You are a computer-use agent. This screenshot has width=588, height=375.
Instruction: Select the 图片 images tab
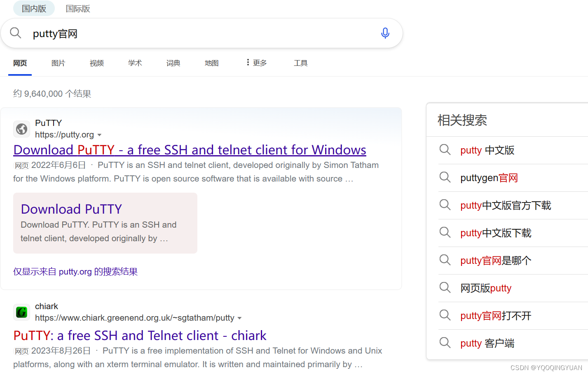tap(58, 63)
